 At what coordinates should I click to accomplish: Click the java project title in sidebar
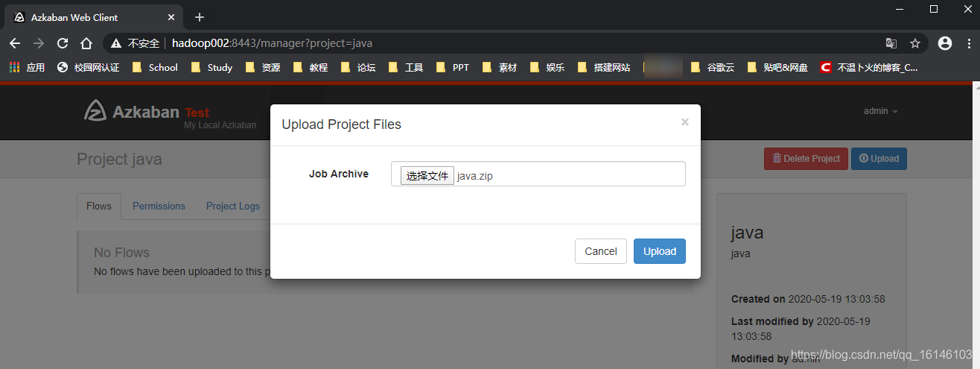(747, 232)
